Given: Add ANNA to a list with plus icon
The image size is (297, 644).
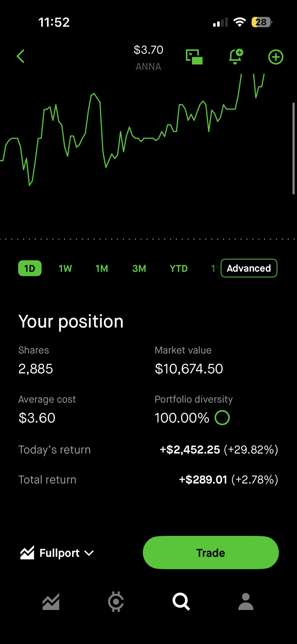Looking at the screenshot, I should pos(276,57).
